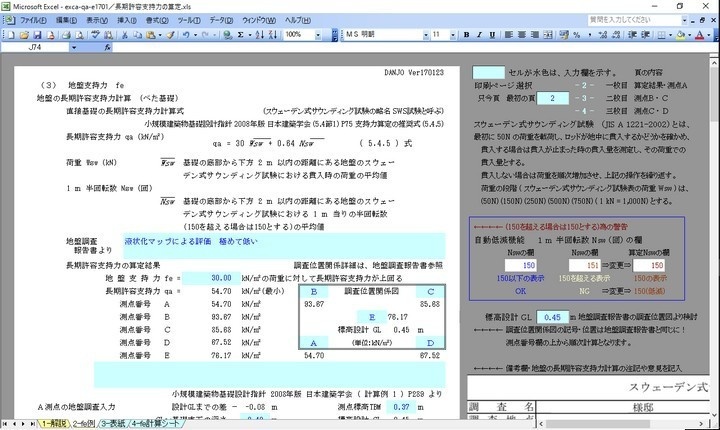720x430 pixels.
Task: Open the ウィンドウ(W) menu
Action: click(259, 20)
